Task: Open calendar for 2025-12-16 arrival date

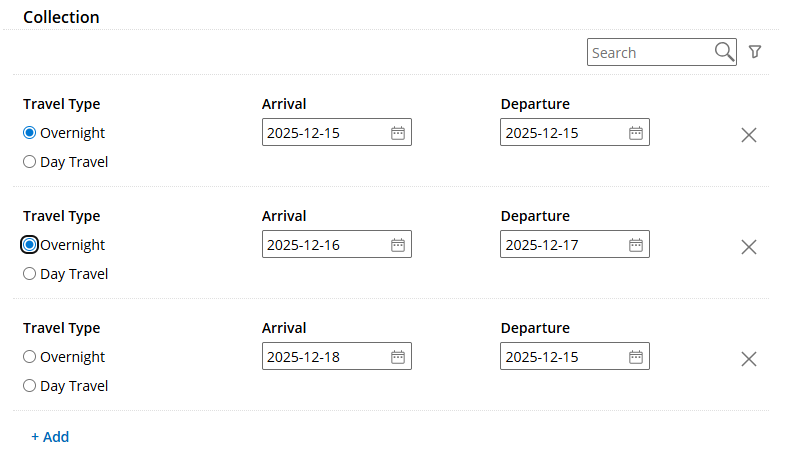Action: (397, 245)
